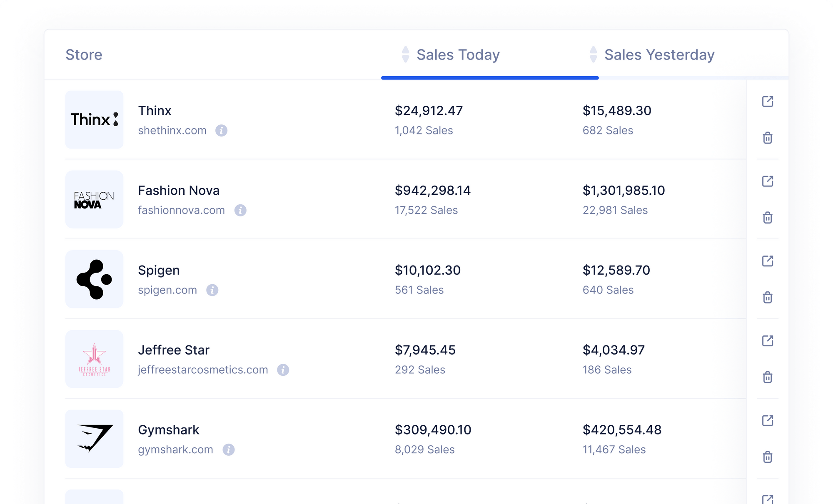
Task: Click the Store column header
Action: click(84, 54)
